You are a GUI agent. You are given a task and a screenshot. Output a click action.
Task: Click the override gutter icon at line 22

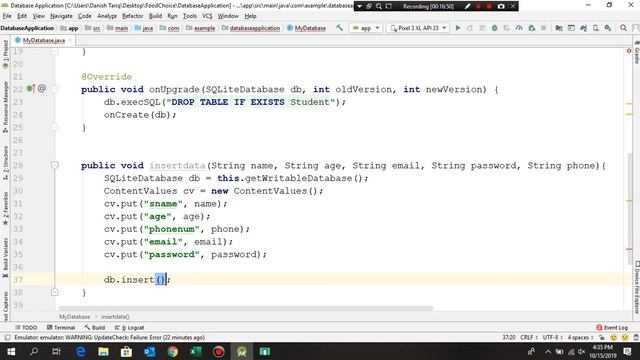click(31, 88)
